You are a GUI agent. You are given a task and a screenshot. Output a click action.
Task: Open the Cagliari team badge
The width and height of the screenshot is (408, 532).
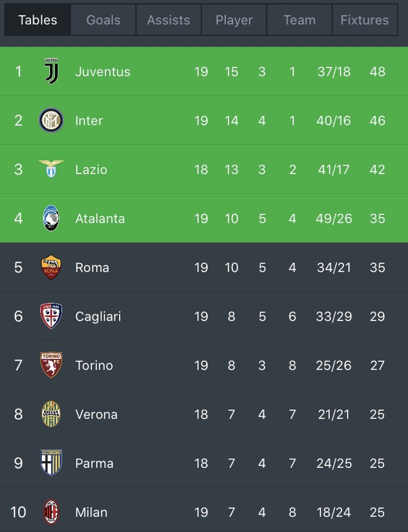(51, 316)
